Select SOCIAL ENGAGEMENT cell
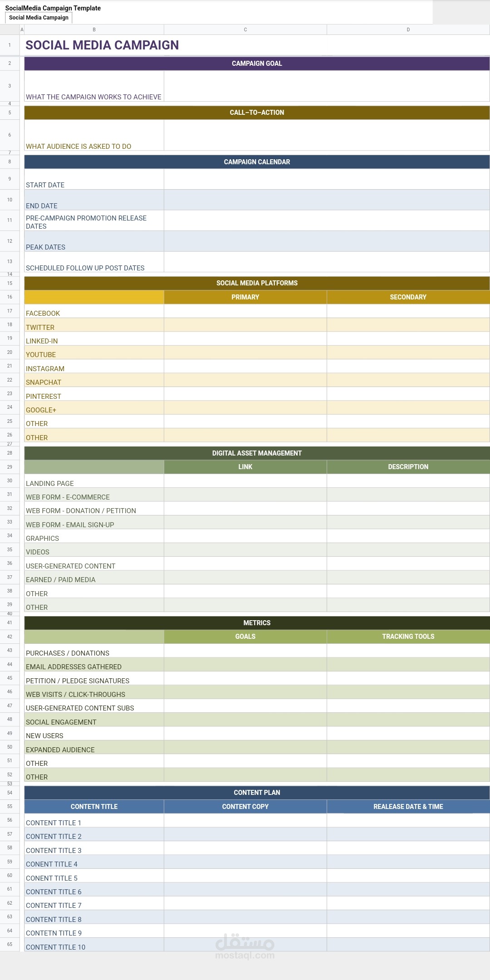 (94, 720)
